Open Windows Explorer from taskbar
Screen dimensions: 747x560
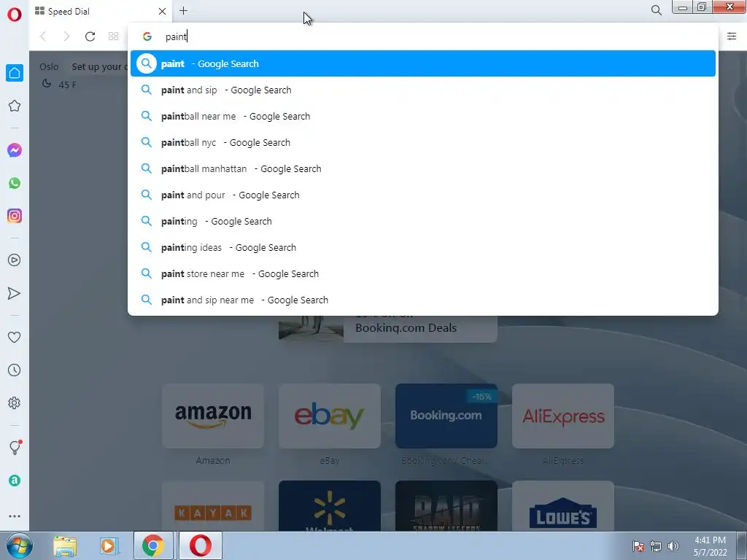click(x=65, y=545)
